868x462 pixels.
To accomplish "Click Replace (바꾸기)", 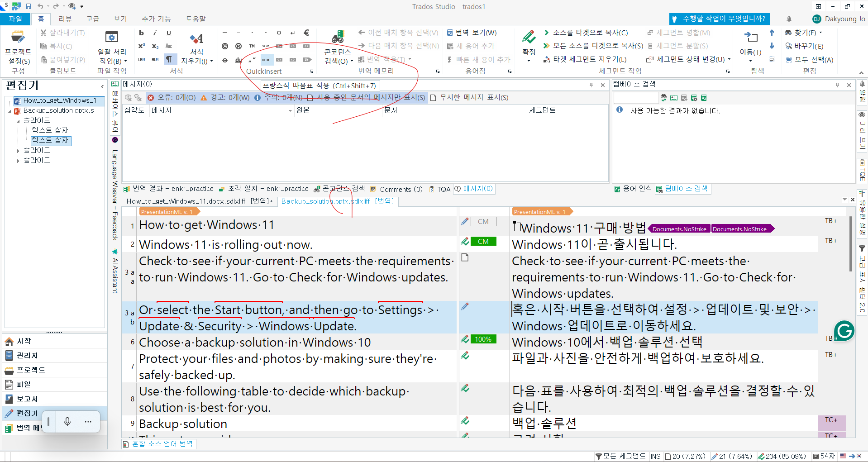I will (x=804, y=46).
